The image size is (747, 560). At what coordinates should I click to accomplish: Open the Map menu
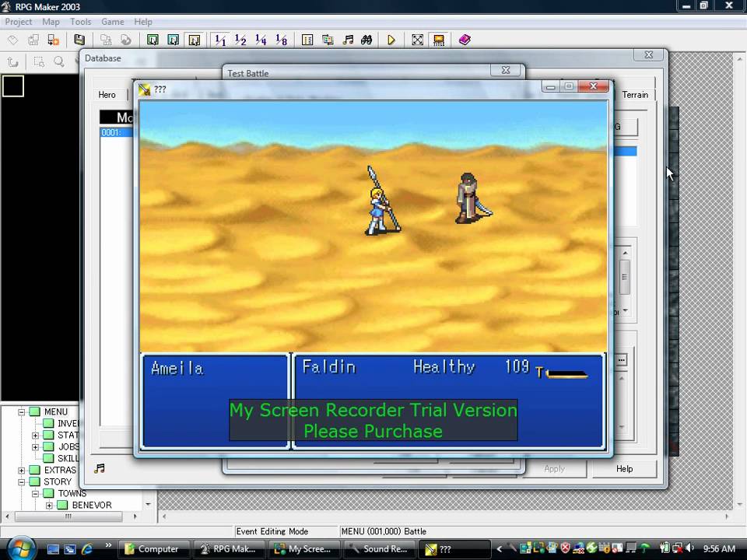51,22
